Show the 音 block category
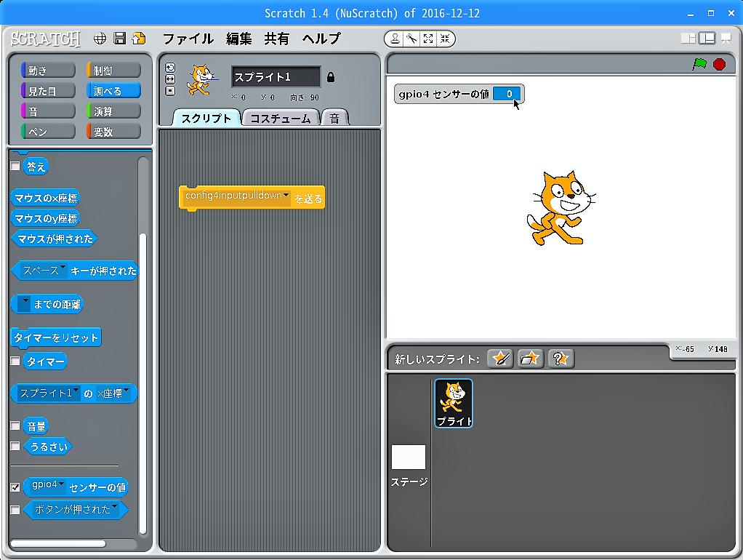Viewport: 743px width, 560px height. (x=48, y=111)
